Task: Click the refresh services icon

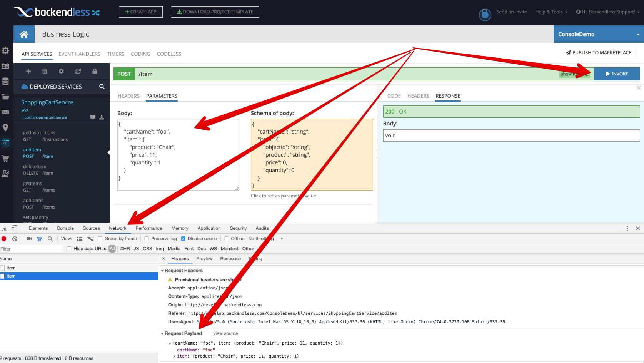Action: [78, 71]
